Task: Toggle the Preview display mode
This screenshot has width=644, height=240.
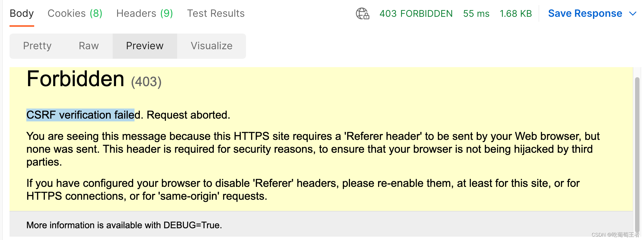Action: [145, 46]
